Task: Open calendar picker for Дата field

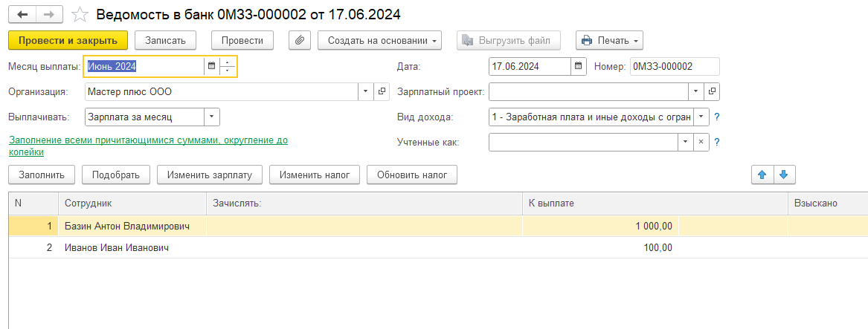Action: tap(579, 66)
